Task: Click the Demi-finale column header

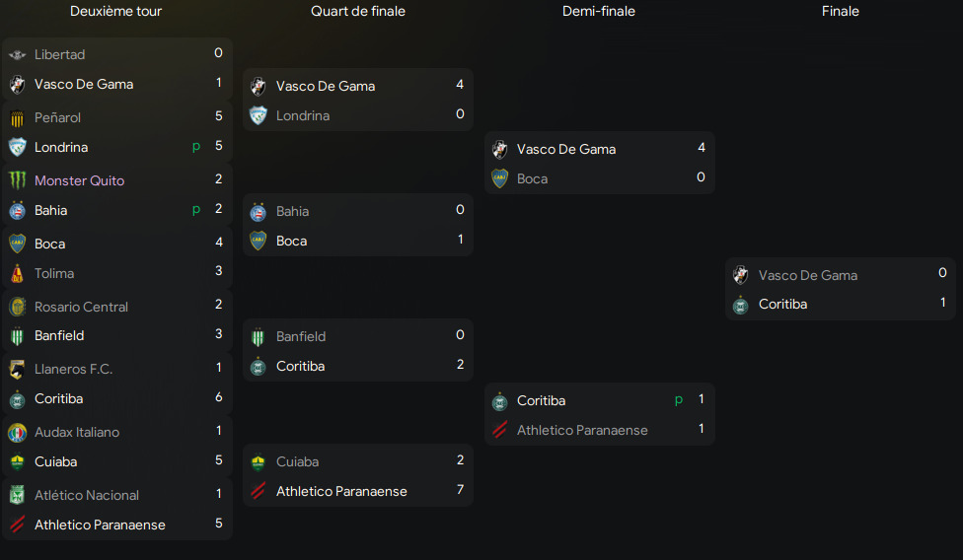Action: tap(599, 12)
